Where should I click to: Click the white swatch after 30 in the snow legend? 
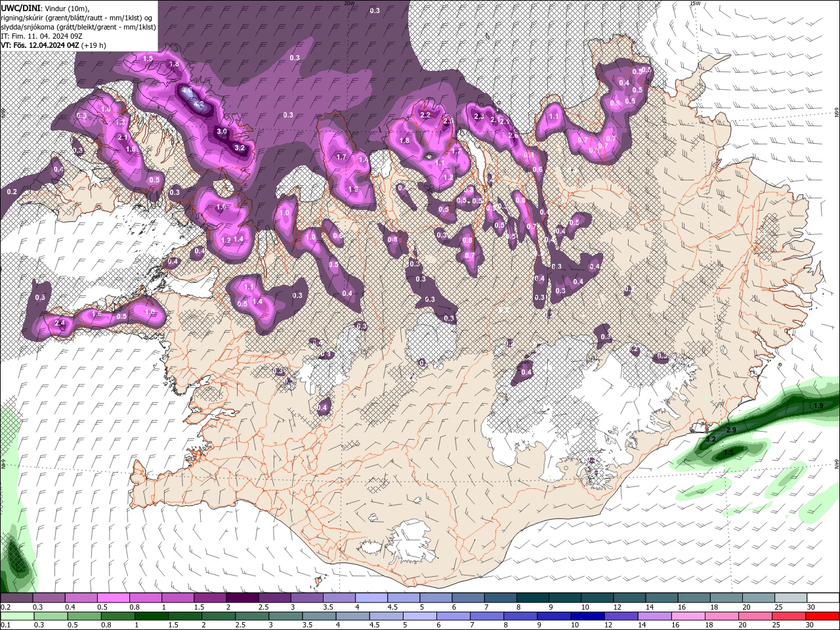823,598
